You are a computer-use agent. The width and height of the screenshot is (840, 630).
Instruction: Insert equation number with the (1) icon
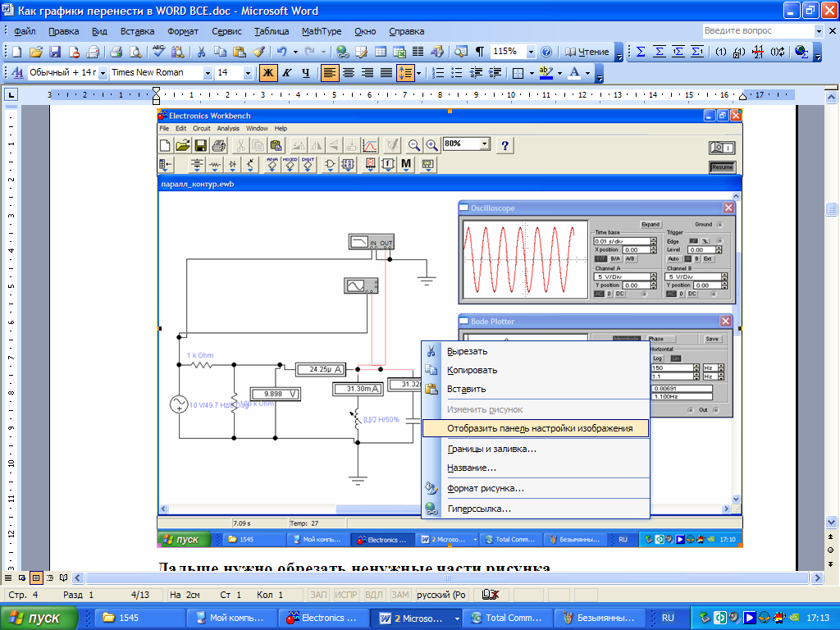click(720, 52)
